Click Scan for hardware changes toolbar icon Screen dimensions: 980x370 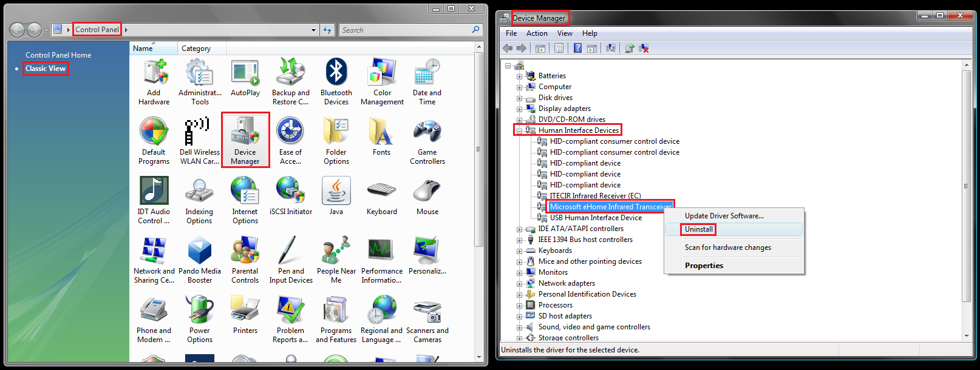point(611,49)
